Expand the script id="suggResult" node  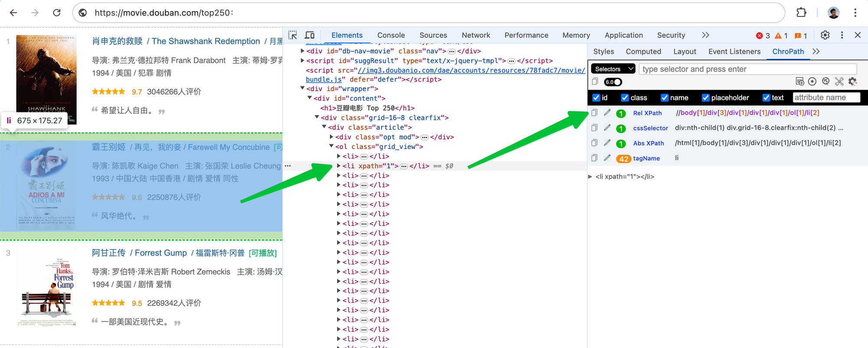click(x=302, y=60)
